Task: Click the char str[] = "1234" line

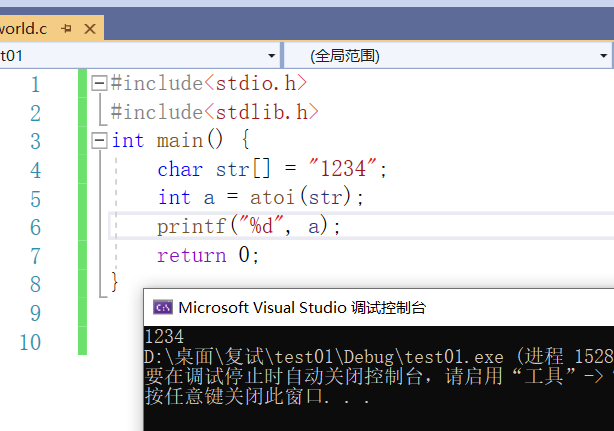Action: point(272,169)
